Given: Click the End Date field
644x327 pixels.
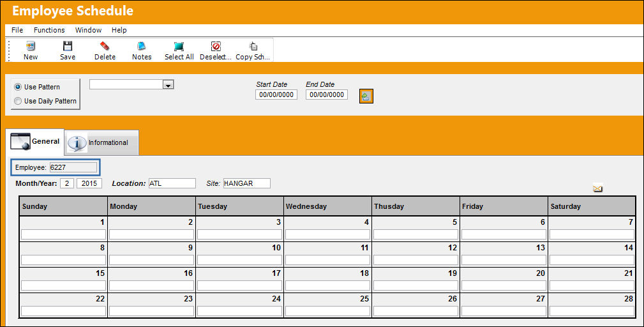Looking at the screenshot, I should pyautogui.click(x=327, y=95).
